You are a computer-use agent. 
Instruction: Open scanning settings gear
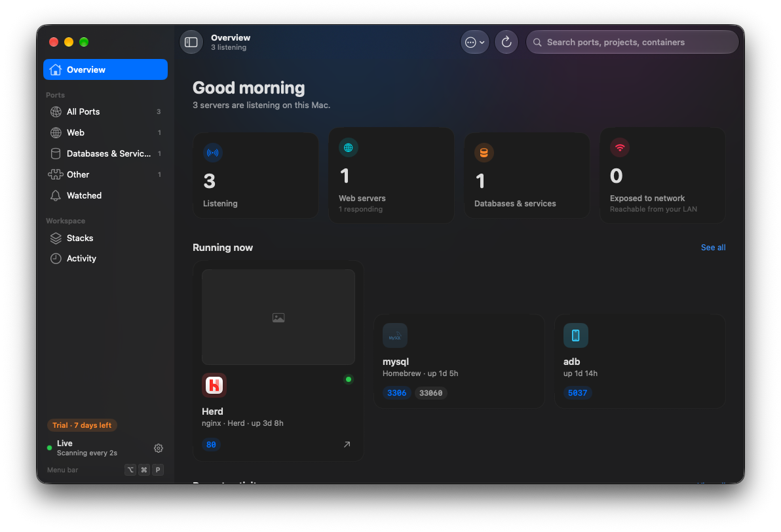[159, 448]
